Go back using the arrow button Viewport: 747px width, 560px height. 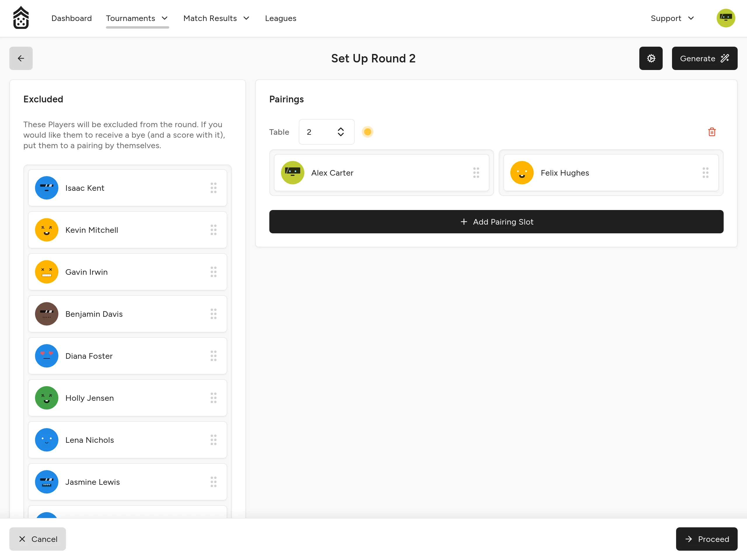[21, 58]
